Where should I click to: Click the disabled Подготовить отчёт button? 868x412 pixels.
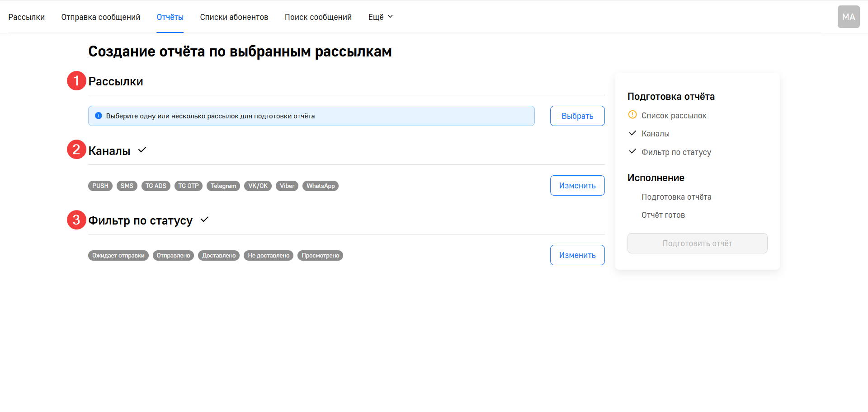697,243
